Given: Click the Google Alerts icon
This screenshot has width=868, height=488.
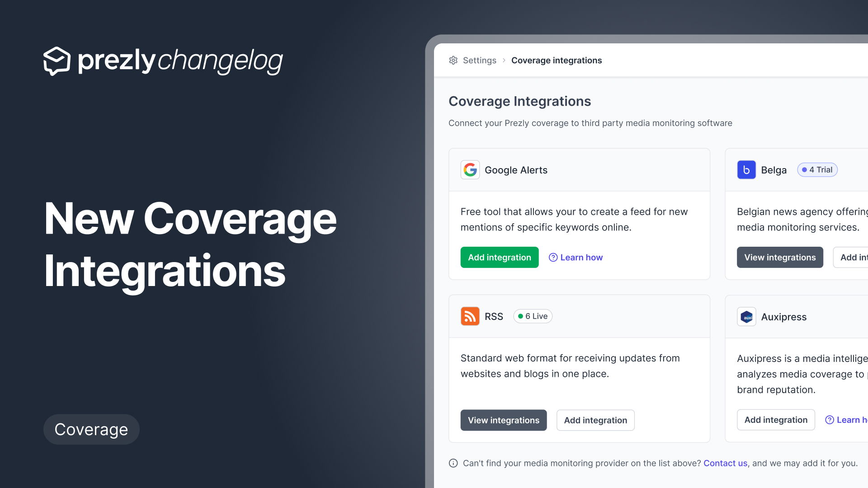Looking at the screenshot, I should (x=470, y=170).
